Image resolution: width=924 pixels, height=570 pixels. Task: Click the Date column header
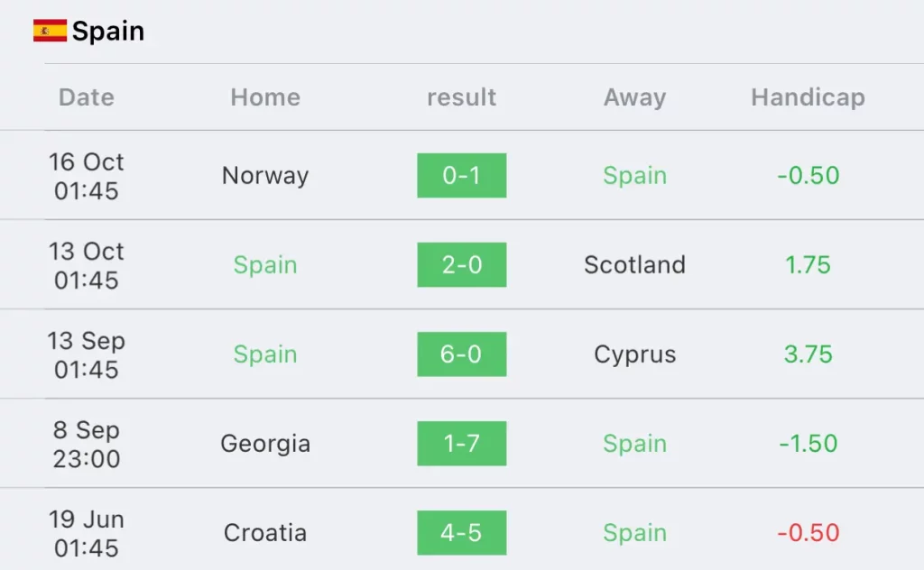tap(87, 97)
